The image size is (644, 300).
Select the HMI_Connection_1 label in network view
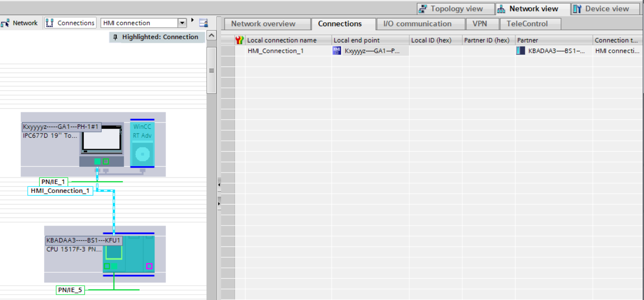coord(60,191)
